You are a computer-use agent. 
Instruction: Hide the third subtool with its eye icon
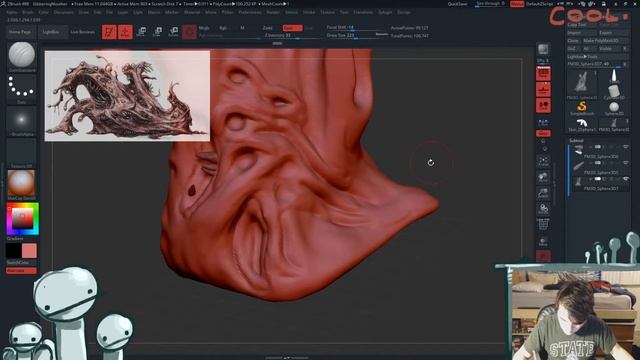625,179
